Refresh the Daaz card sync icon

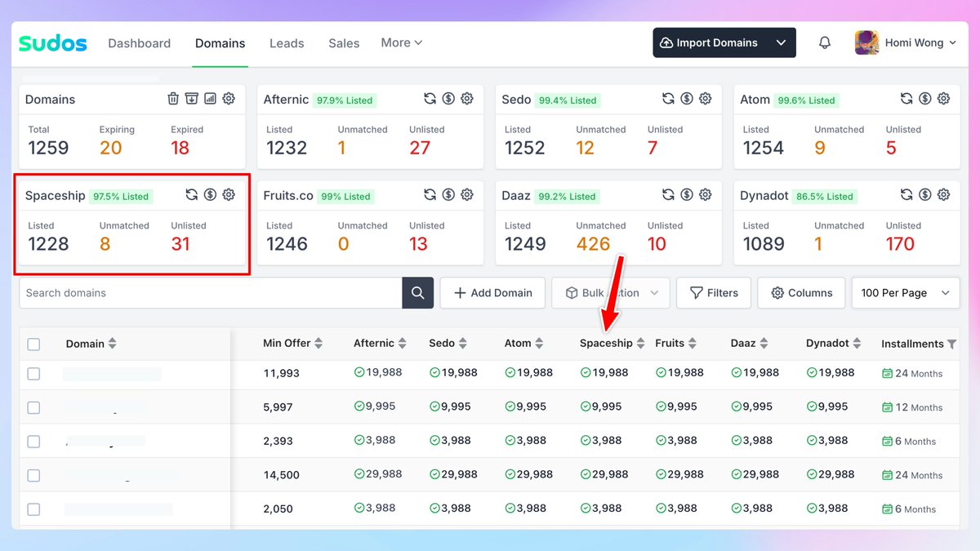(x=668, y=195)
